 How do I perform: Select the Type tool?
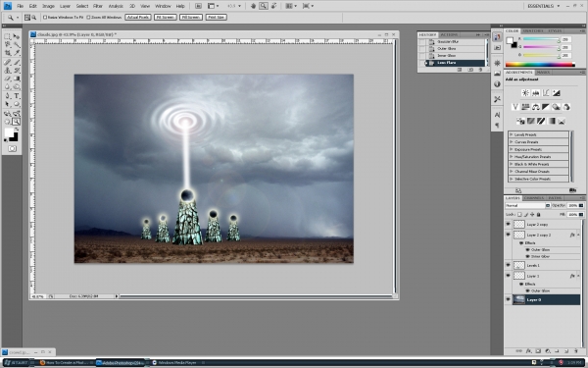tap(17, 96)
